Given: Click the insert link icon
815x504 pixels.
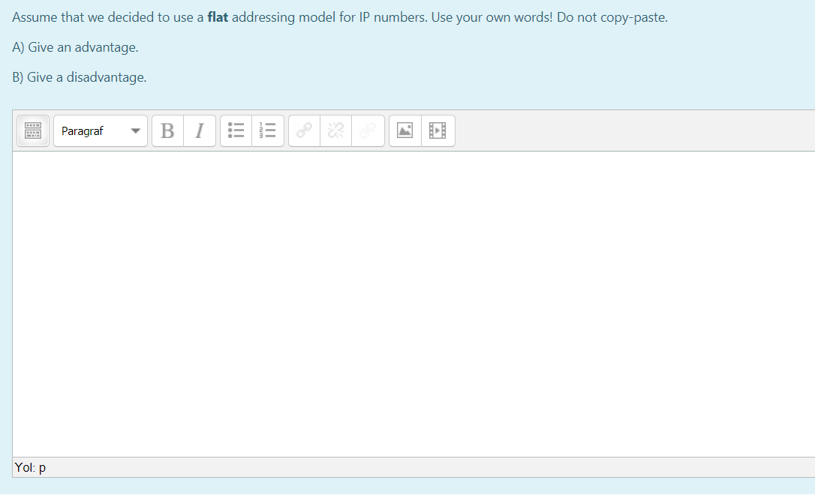Looking at the screenshot, I should point(303,130).
